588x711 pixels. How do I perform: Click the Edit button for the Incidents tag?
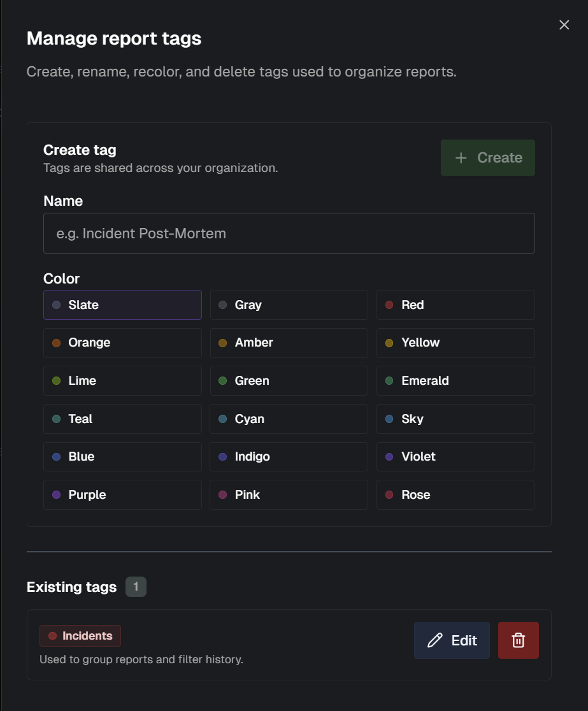pyautogui.click(x=452, y=640)
